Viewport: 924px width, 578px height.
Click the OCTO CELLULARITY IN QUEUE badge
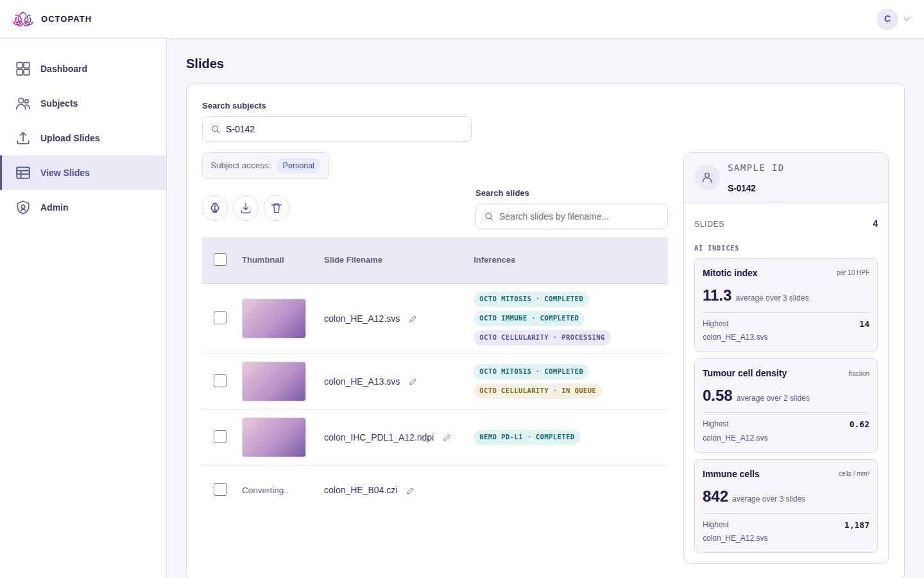[538, 390]
